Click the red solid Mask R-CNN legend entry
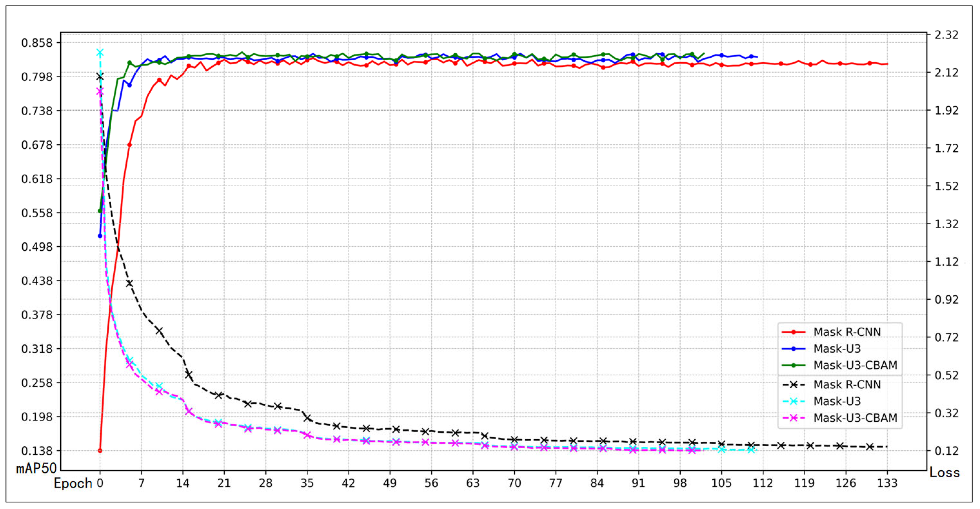980x509 pixels. point(831,332)
